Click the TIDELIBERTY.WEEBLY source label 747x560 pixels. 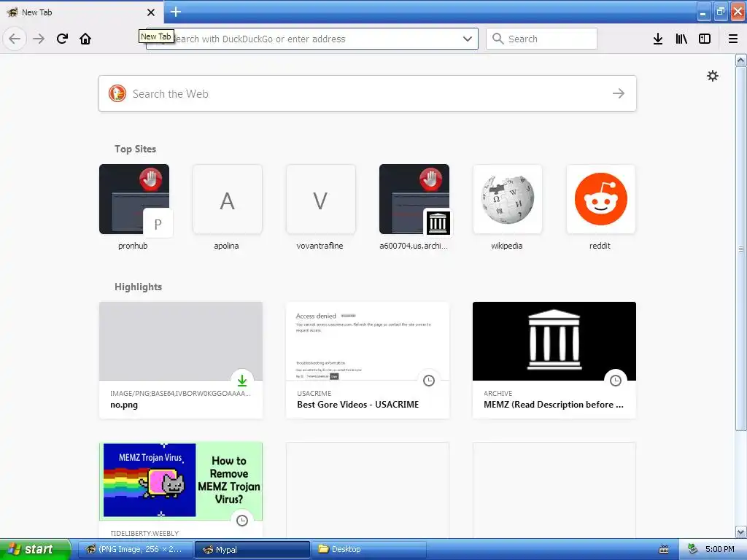(x=144, y=533)
